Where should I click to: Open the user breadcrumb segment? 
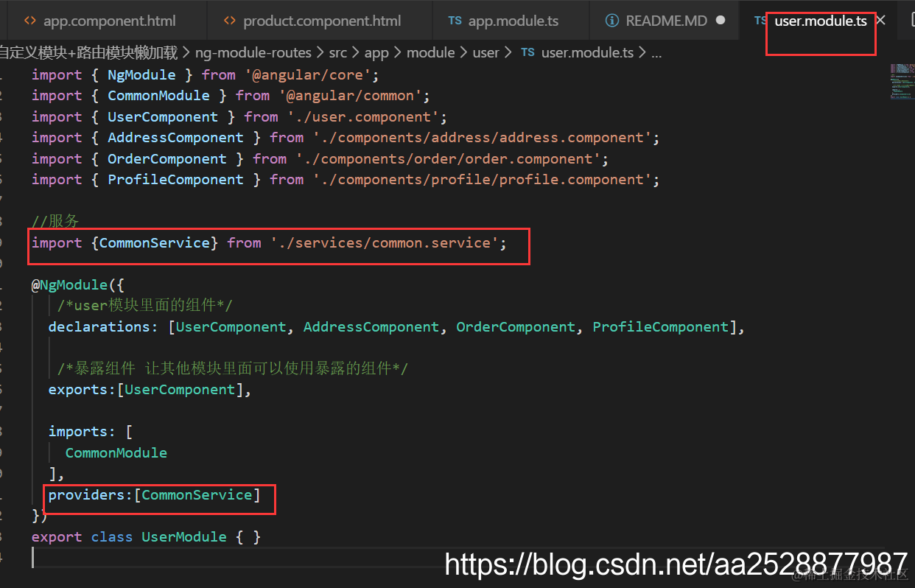485,52
